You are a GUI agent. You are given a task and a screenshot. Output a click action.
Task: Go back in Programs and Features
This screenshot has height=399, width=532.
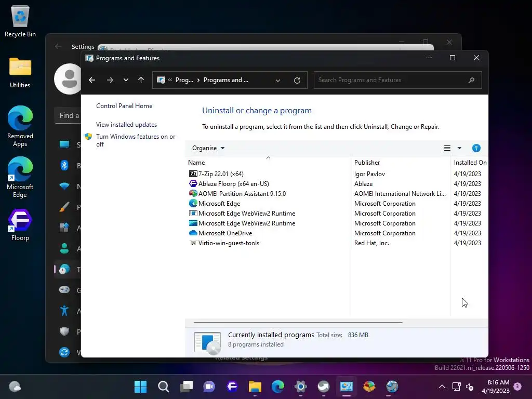click(x=92, y=80)
